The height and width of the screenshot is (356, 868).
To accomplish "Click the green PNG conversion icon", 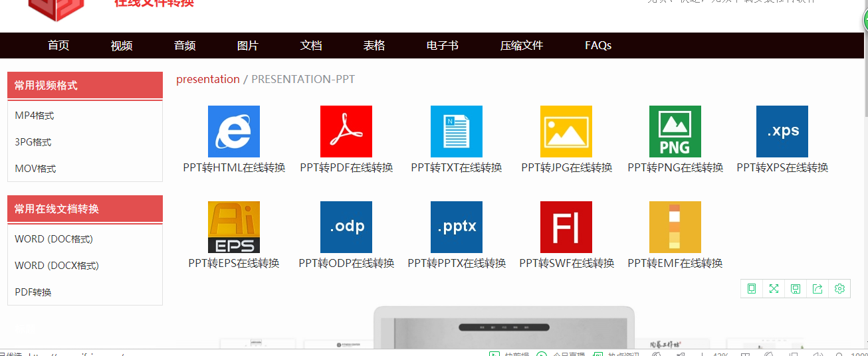I will 675,132.
